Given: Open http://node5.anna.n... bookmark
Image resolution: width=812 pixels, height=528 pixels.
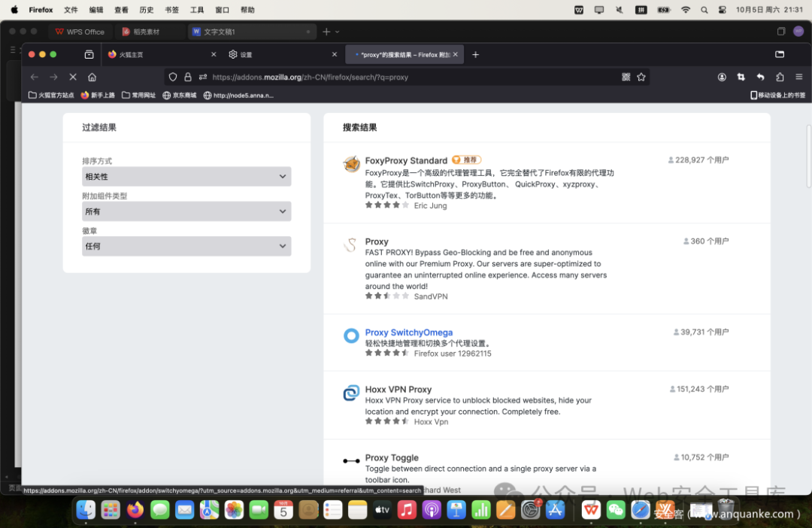Looking at the screenshot, I should [x=238, y=96].
